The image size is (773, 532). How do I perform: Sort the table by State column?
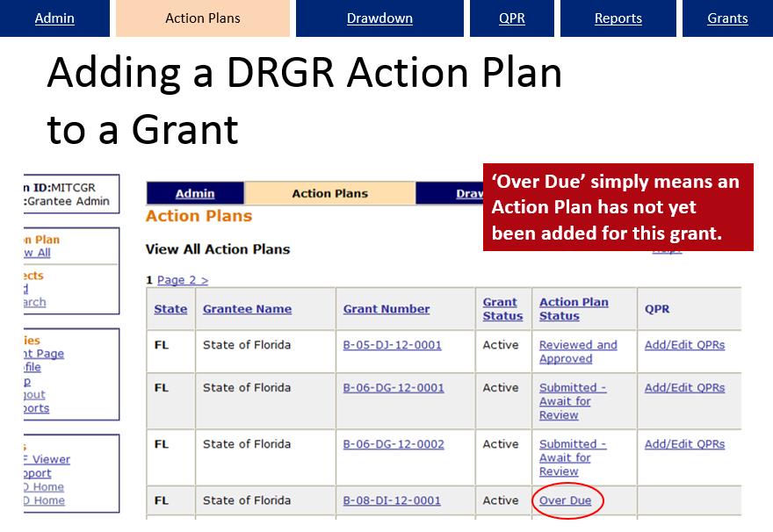point(170,308)
